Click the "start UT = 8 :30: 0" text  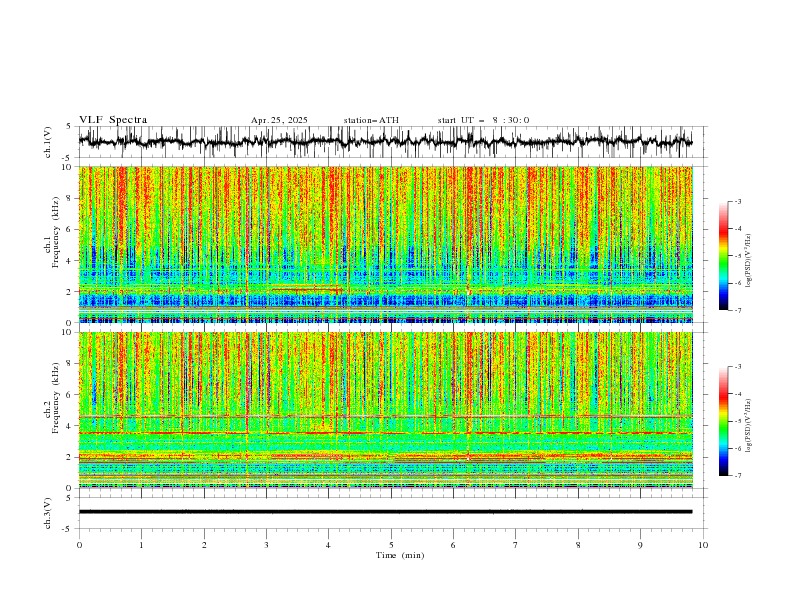point(483,120)
